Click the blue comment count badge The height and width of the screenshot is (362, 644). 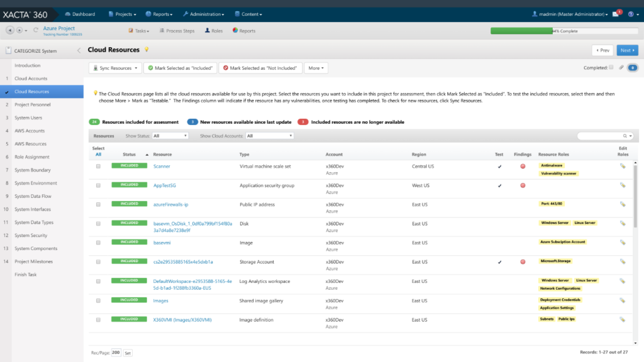633,68
